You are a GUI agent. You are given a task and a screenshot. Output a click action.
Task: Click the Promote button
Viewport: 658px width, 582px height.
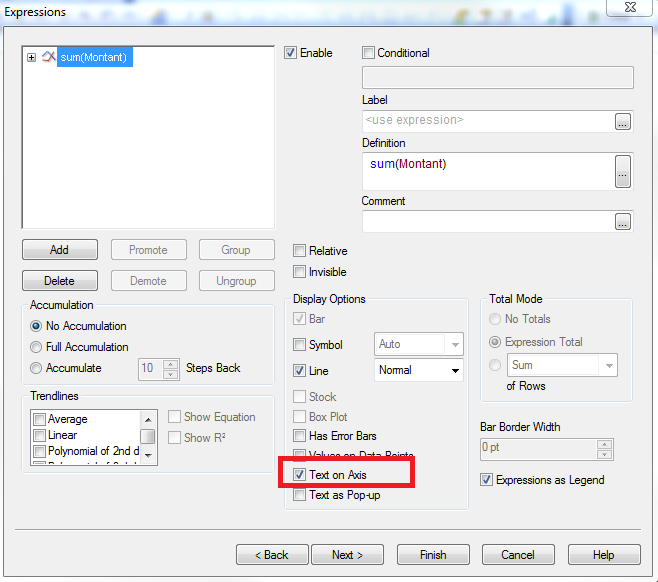(149, 250)
